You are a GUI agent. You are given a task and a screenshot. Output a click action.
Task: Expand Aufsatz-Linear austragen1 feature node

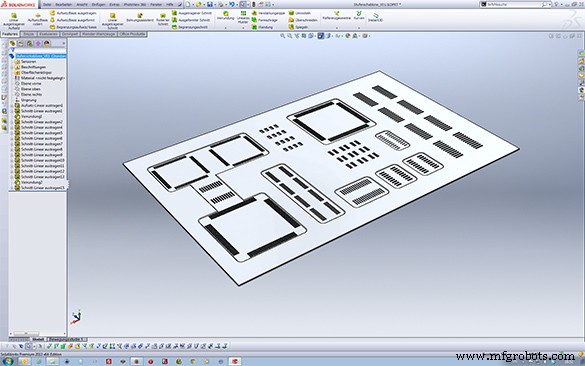point(12,106)
